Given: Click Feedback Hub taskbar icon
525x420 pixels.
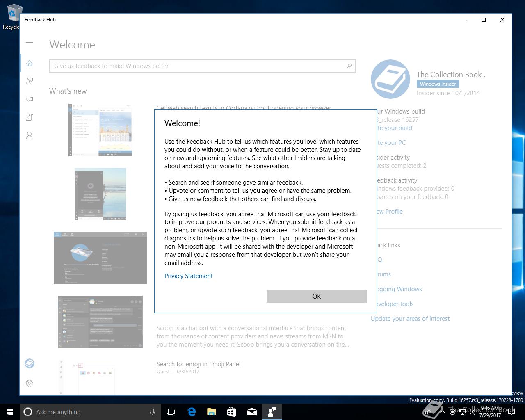Looking at the screenshot, I should point(272,412).
